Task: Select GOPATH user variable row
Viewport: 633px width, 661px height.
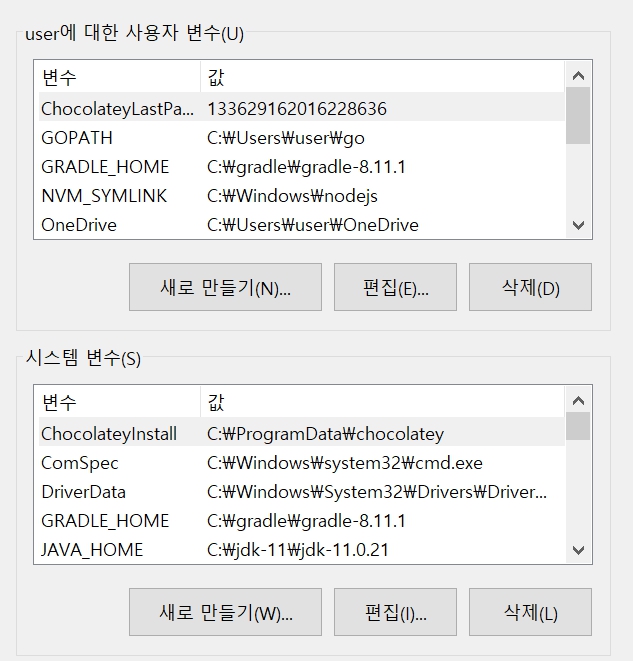Action: (x=301, y=138)
